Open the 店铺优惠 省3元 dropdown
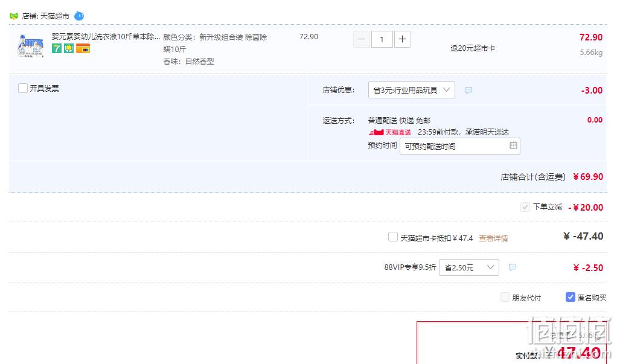The width and height of the screenshot is (617, 364). pos(412,90)
